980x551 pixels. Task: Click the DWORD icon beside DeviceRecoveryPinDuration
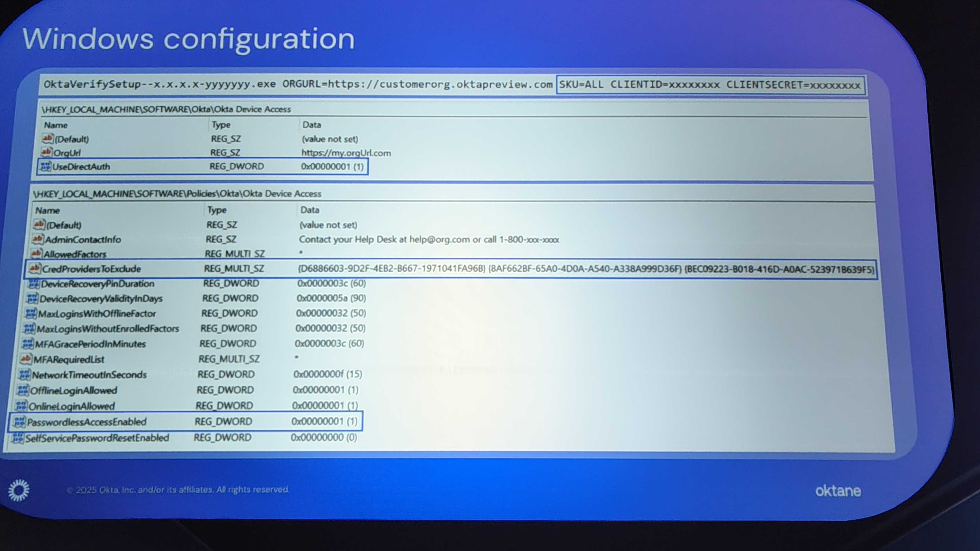click(34, 283)
